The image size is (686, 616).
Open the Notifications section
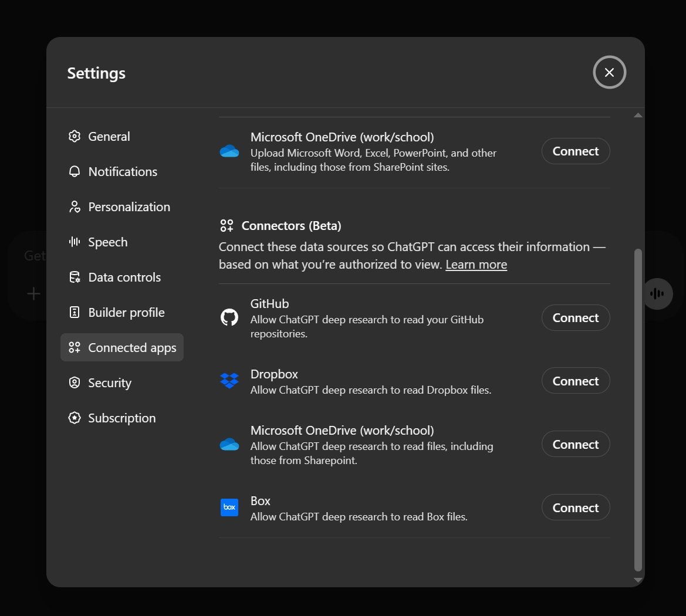point(122,172)
